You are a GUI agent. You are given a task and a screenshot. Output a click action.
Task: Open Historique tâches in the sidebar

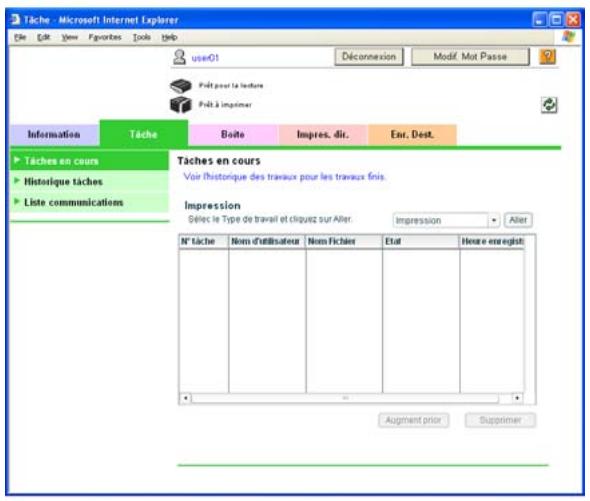point(89,181)
